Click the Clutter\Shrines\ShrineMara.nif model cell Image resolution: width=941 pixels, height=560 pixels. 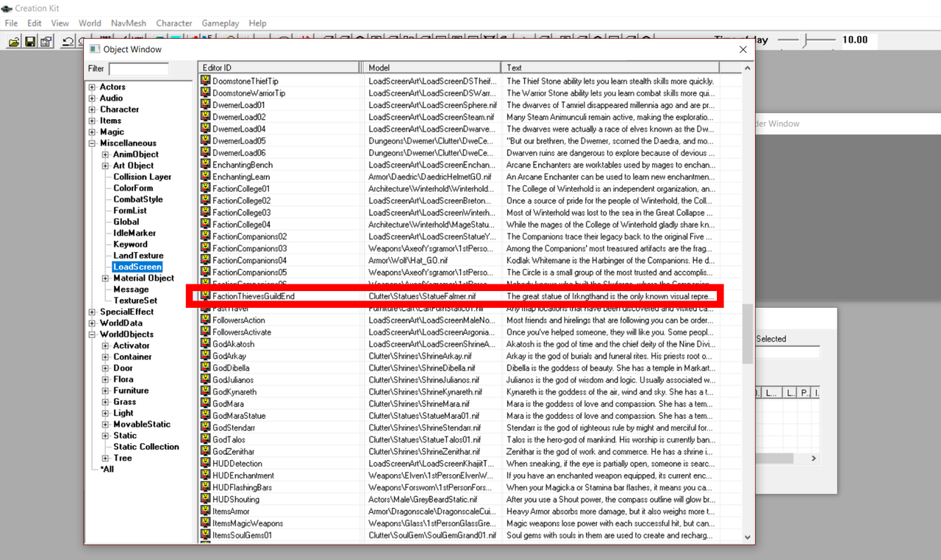pos(419,403)
